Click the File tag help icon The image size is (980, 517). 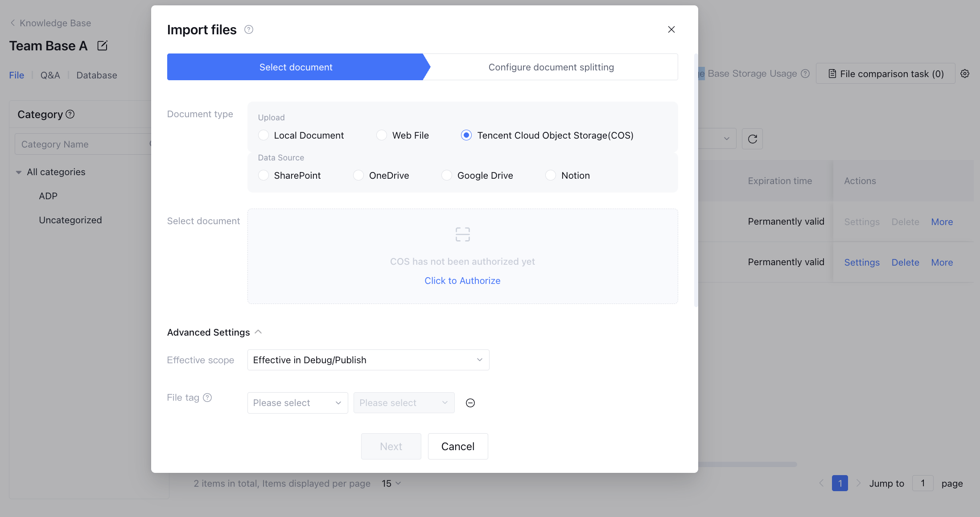tap(207, 398)
